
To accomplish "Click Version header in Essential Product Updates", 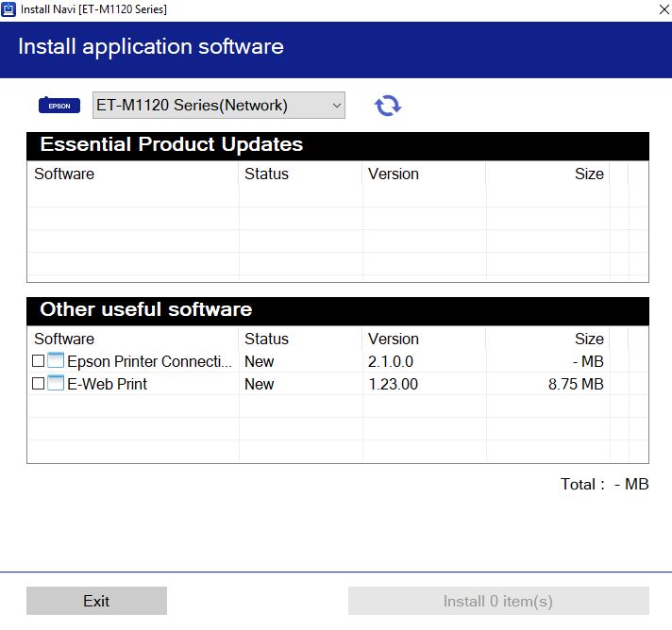I will (393, 174).
